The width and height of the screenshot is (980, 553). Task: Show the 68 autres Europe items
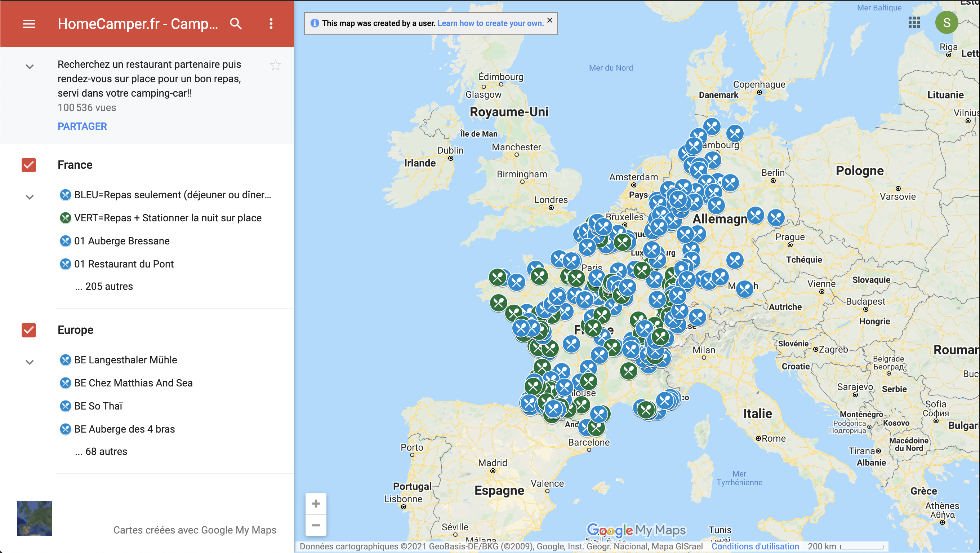(x=101, y=451)
